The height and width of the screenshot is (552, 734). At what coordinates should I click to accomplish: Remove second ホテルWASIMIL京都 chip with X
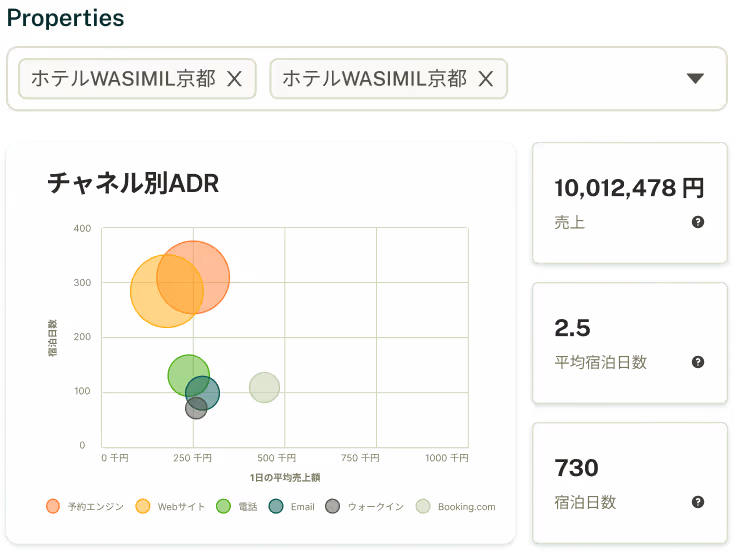click(x=486, y=79)
